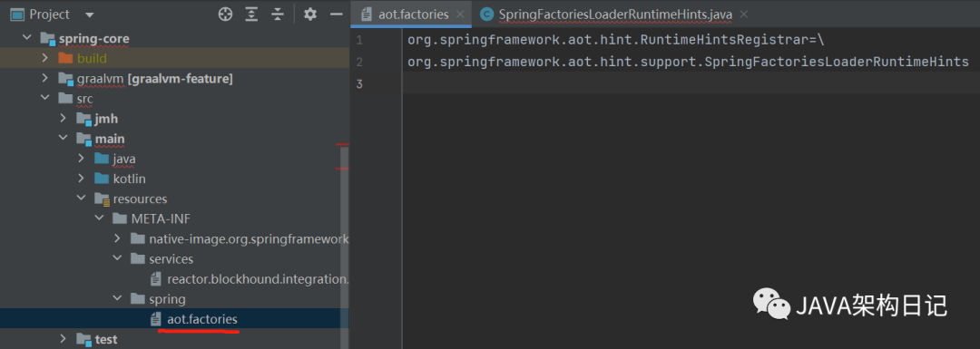Click the Java class icon on SpringFactoriesLoaderRuntimeHints tab
980x349 pixels.
point(486,15)
